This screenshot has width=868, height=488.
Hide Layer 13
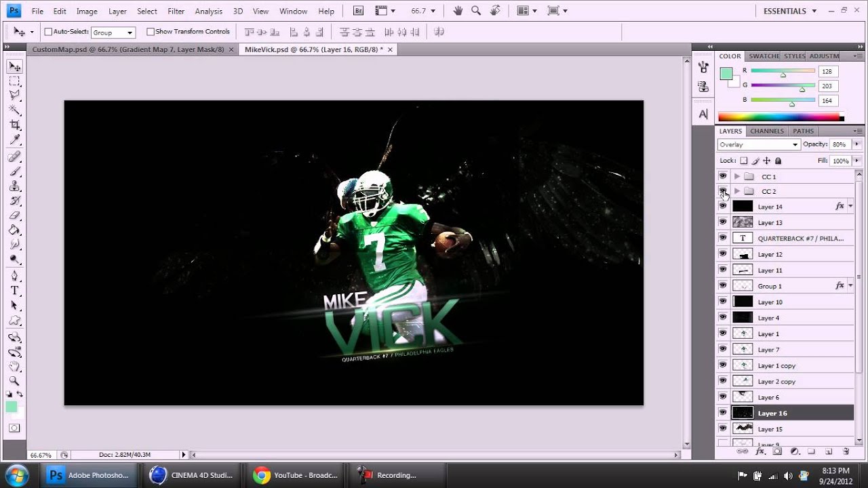point(723,222)
